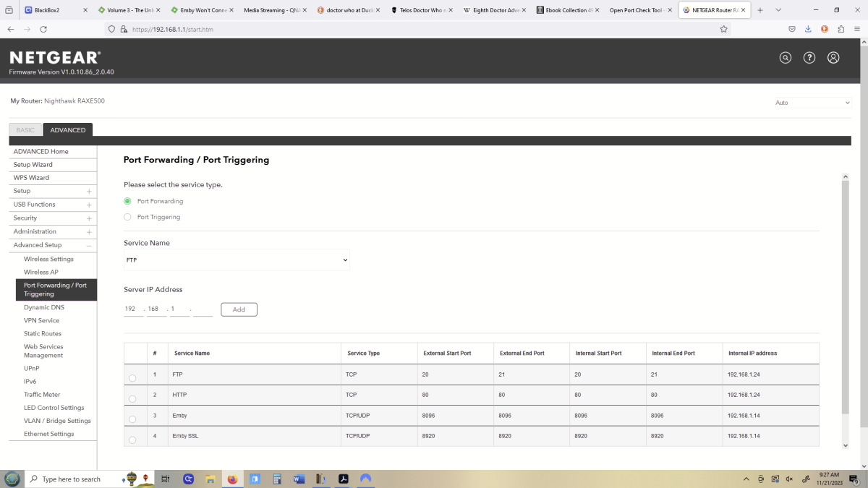This screenshot has width=868, height=488.
Task: Select the FTP rule radio button in row 1
Action: (132, 378)
